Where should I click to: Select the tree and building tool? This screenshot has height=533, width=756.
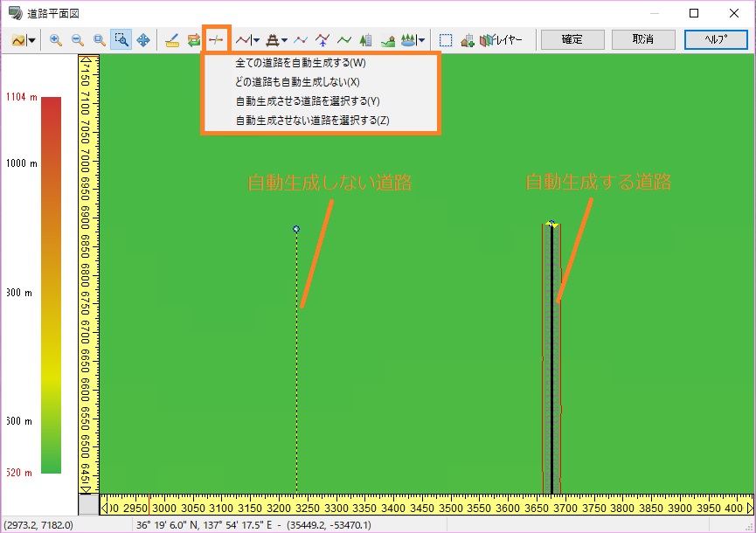[x=366, y=40]
